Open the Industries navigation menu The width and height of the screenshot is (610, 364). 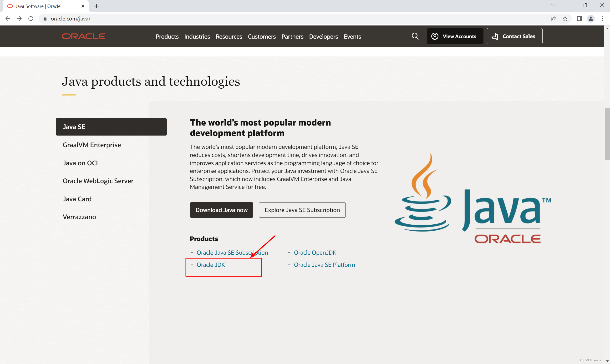pos(197,36)
